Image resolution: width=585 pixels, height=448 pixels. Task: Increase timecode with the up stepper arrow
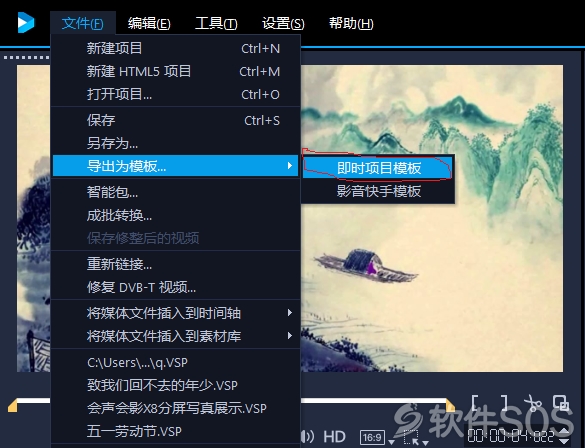point(563,432)
